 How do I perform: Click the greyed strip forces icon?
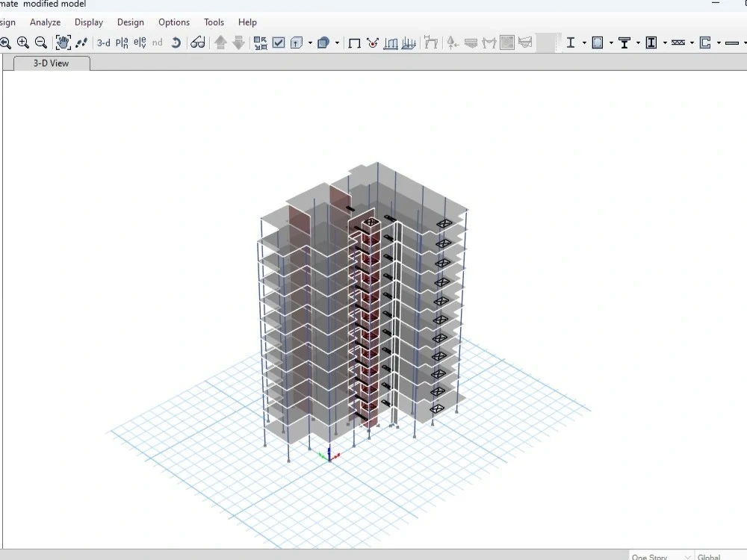(525, 43)
